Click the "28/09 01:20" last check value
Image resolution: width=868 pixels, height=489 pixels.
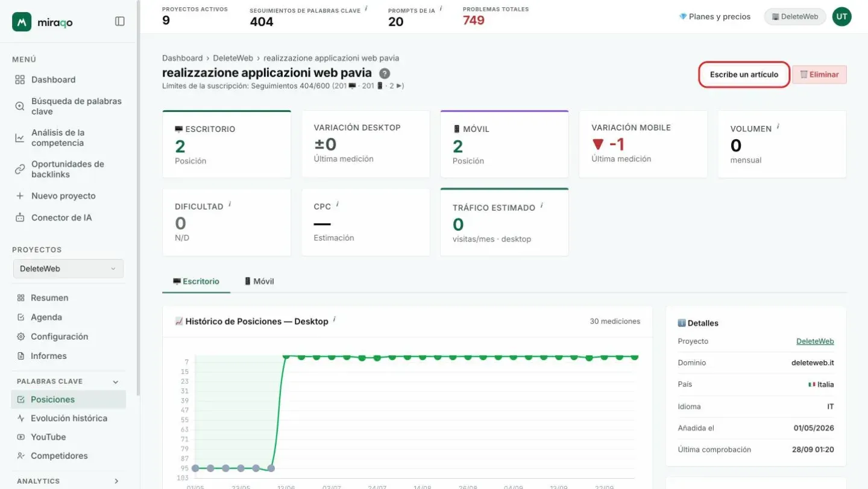(x=814, y=450)
